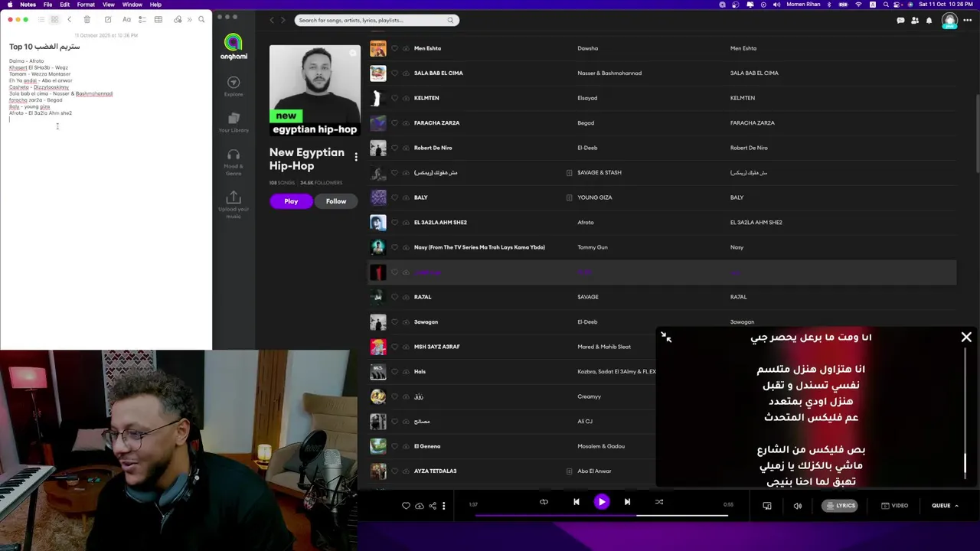Open Anghami messages chat icon
980x551 pixels.
click(x=900, y=20)
